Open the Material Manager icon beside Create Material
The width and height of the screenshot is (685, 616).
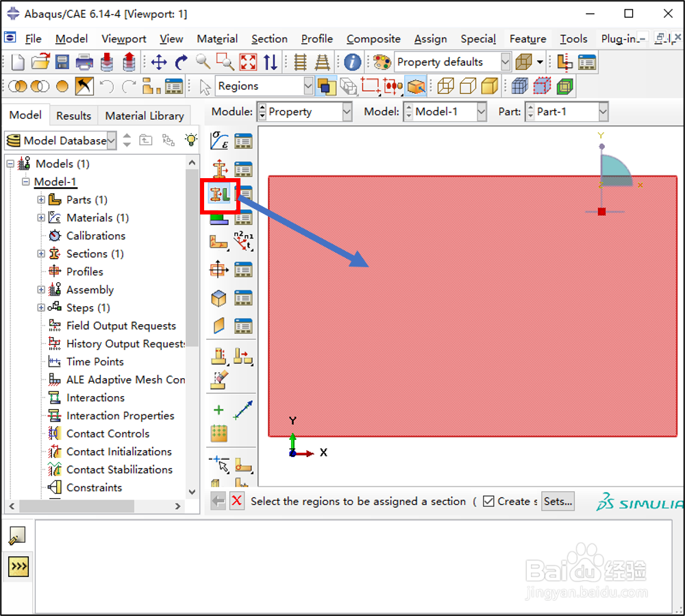[x=243, y=141]
